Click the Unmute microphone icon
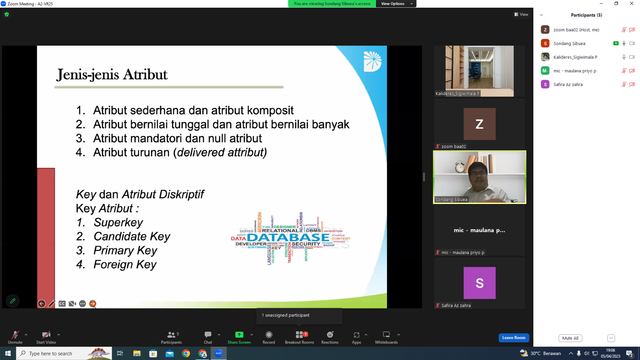Screen dimensions: 640x360 15,335
